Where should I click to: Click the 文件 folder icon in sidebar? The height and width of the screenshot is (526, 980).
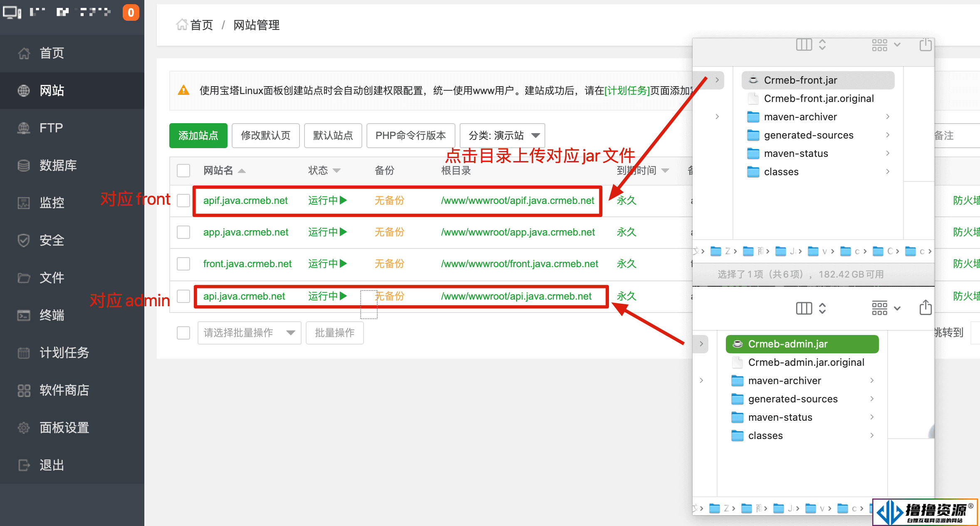[x=24, y=278]
